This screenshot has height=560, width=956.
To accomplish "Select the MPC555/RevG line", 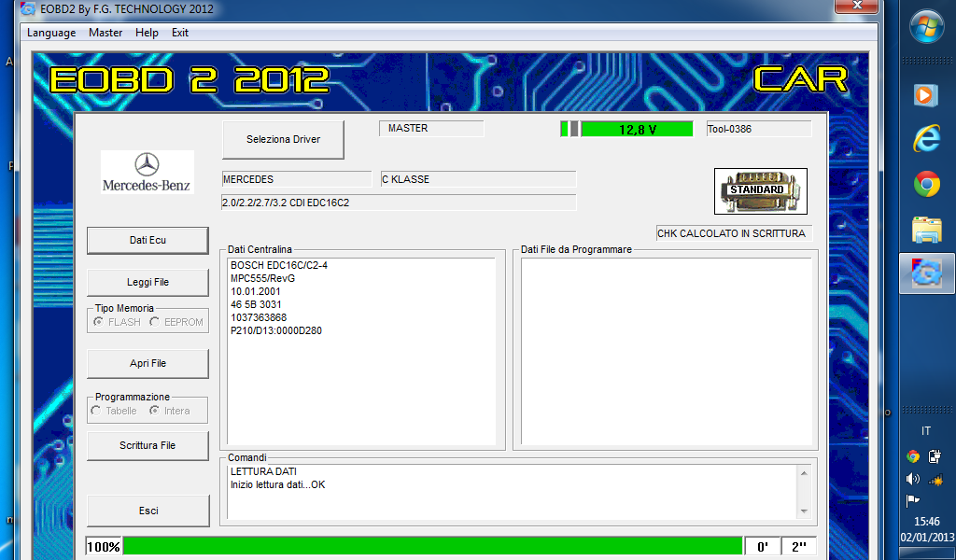I will pos(262,278).
